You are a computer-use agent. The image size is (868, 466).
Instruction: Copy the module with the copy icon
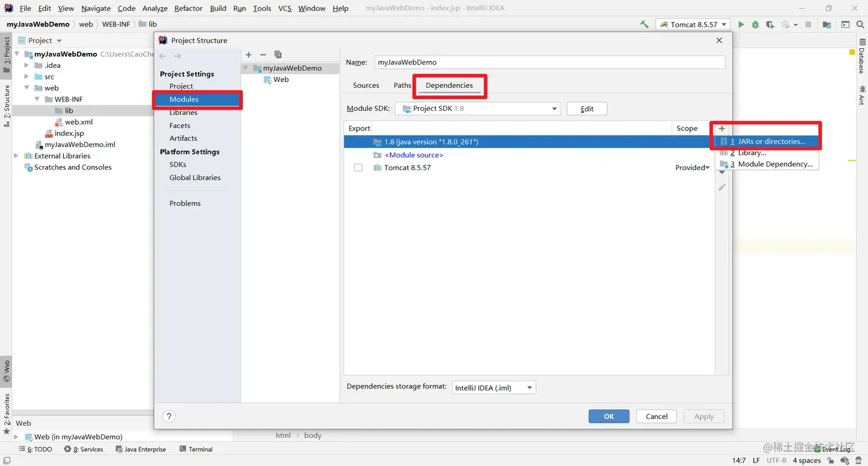click(278, 55)
